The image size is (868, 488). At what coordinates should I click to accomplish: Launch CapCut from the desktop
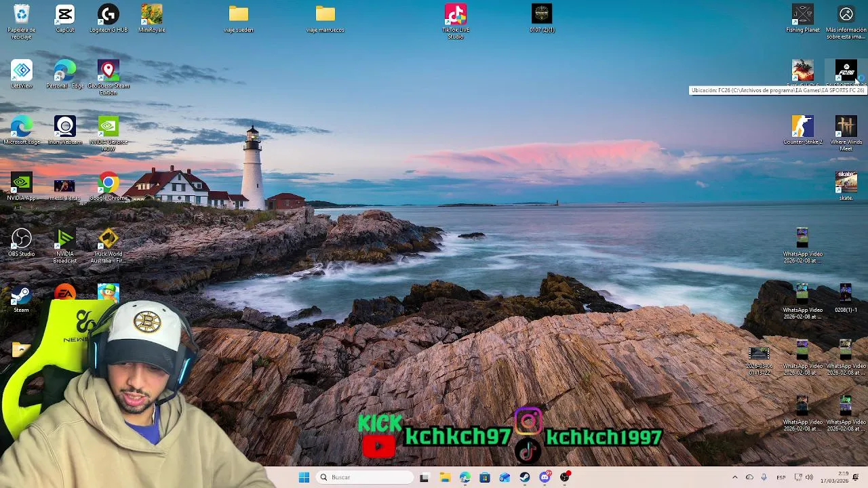click(x=65, y=18)
